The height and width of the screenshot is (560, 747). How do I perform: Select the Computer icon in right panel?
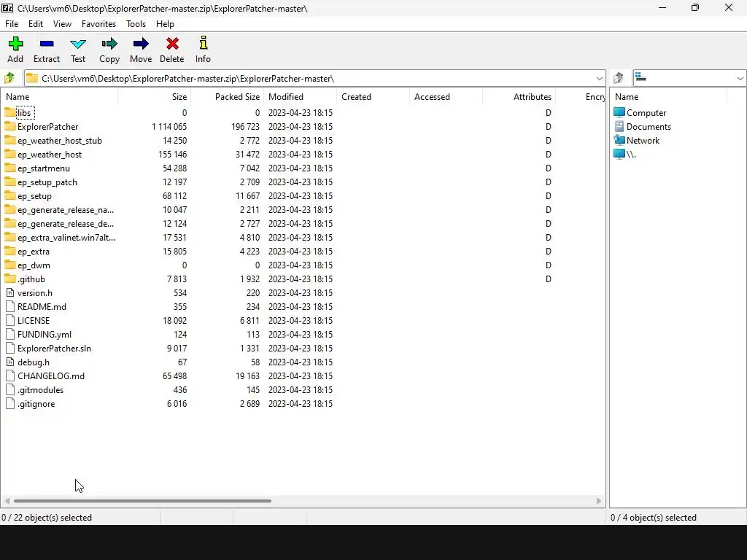click(x=619, y=112)
